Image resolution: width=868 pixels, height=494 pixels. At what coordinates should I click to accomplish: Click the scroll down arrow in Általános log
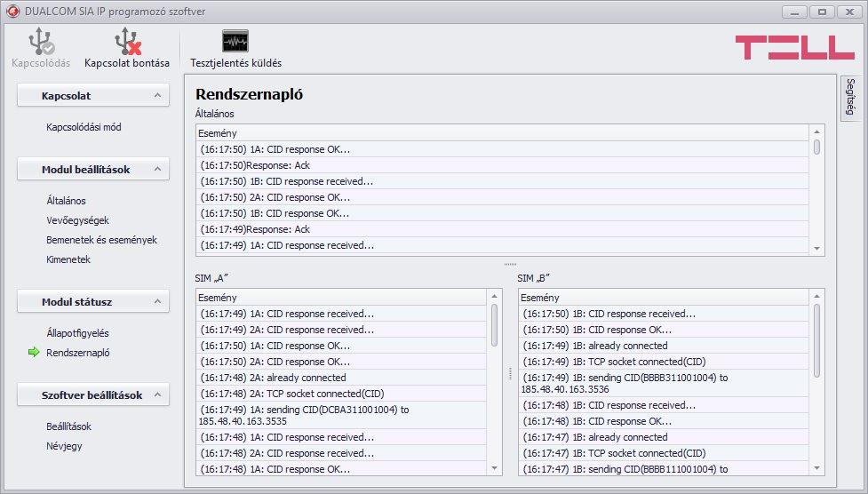point(816,249)
